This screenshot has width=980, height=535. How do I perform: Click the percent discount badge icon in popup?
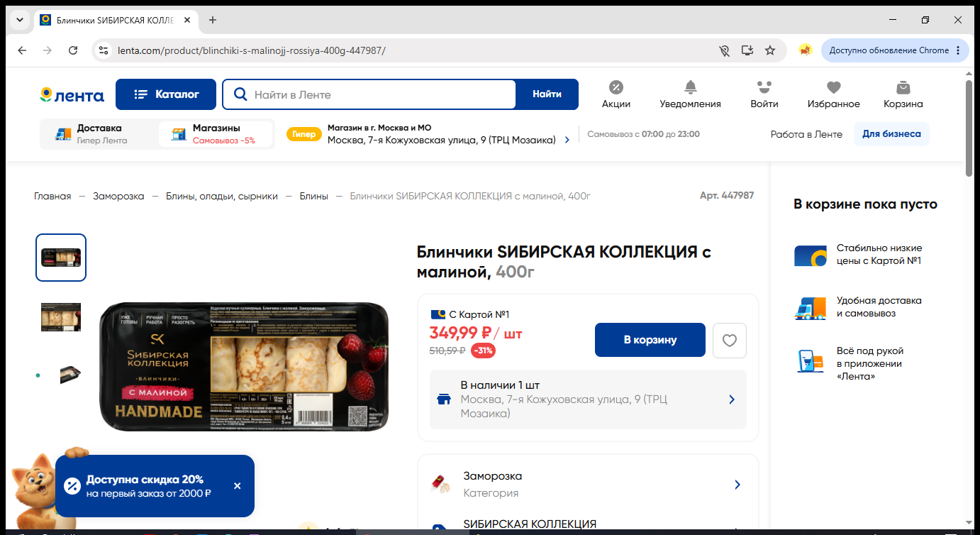72,486
